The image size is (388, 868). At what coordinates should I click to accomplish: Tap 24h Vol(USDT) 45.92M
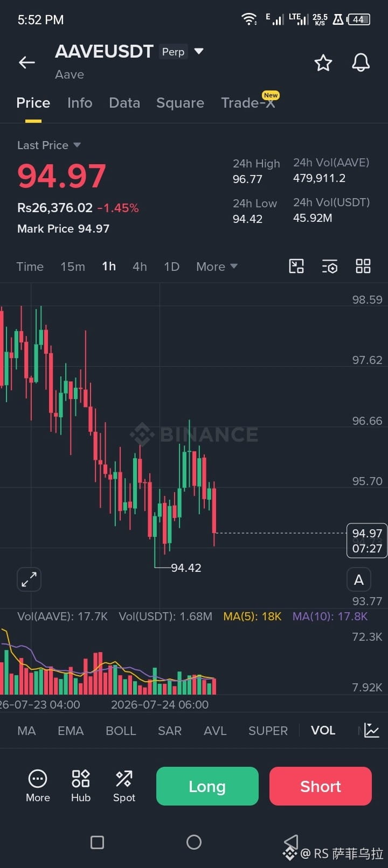313,218
